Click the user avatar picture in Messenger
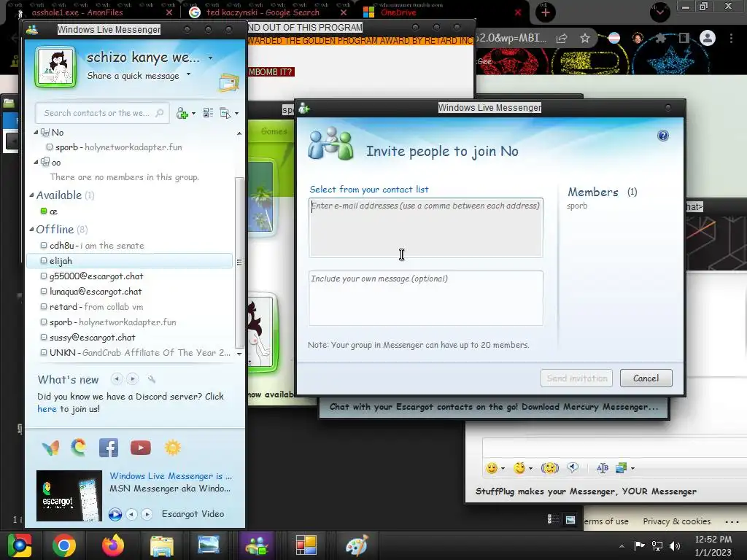747x560 pixels. (x=55, y=67)
